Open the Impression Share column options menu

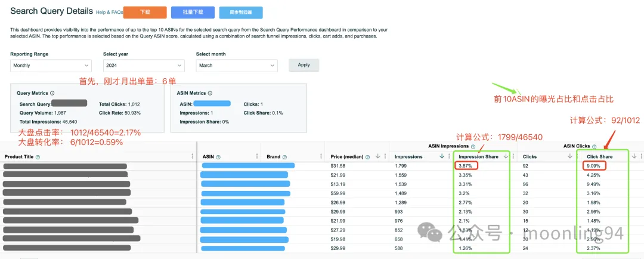point(513,156)
